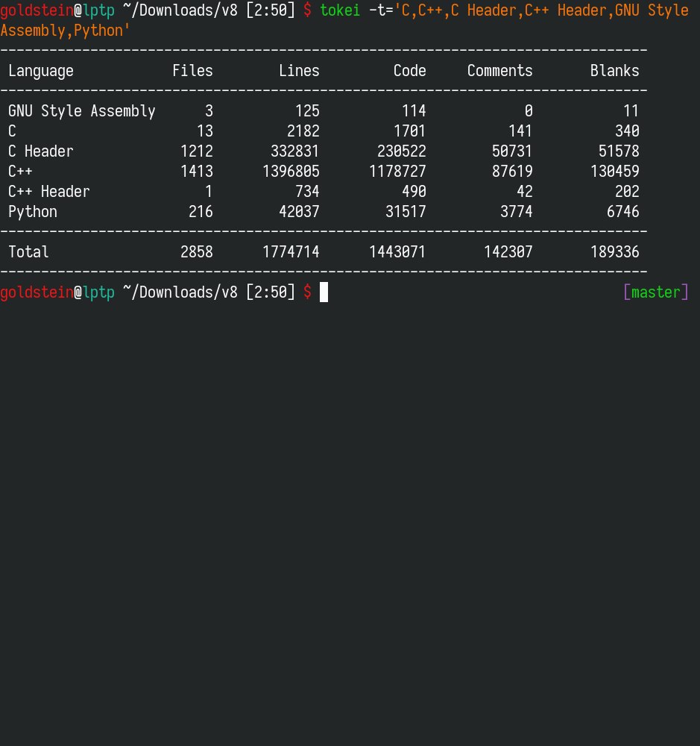
Task: Click blanks value 51578
Action: pos(619,151)
